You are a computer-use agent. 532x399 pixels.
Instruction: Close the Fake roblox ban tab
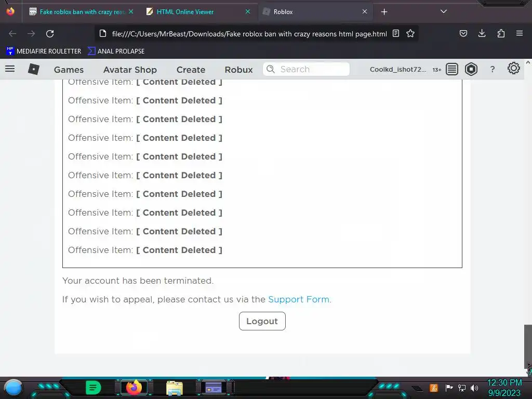(130, 11)
